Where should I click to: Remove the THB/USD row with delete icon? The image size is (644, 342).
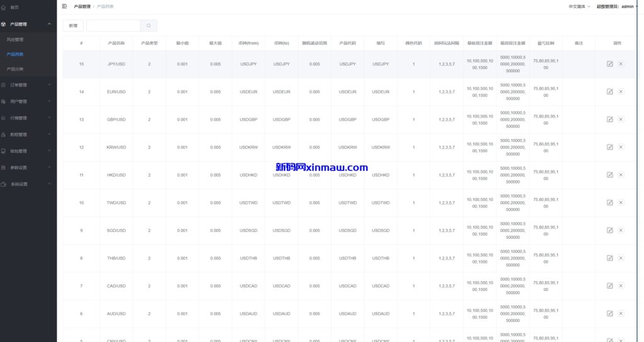coord(621,258)
